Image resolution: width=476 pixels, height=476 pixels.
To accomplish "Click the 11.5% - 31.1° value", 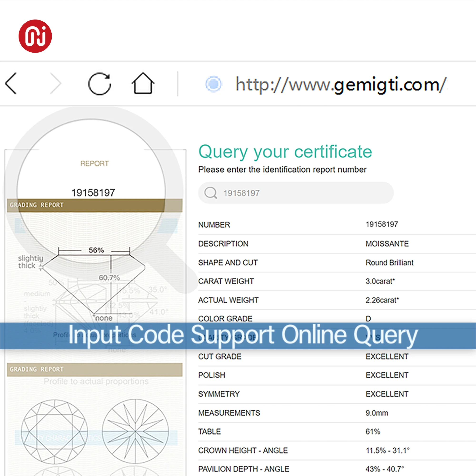I will pyautogui.click(x=387, y=450).
